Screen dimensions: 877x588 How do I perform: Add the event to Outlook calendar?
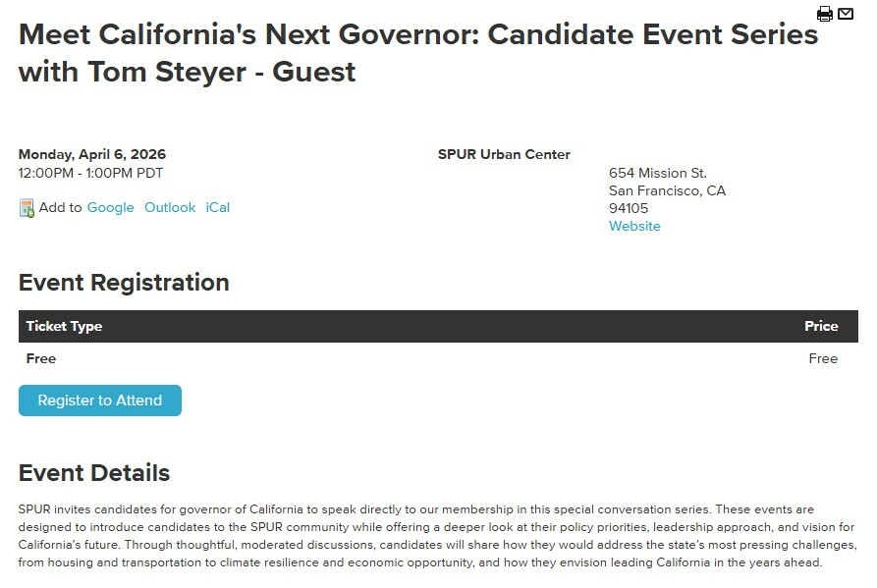[170, 207]
